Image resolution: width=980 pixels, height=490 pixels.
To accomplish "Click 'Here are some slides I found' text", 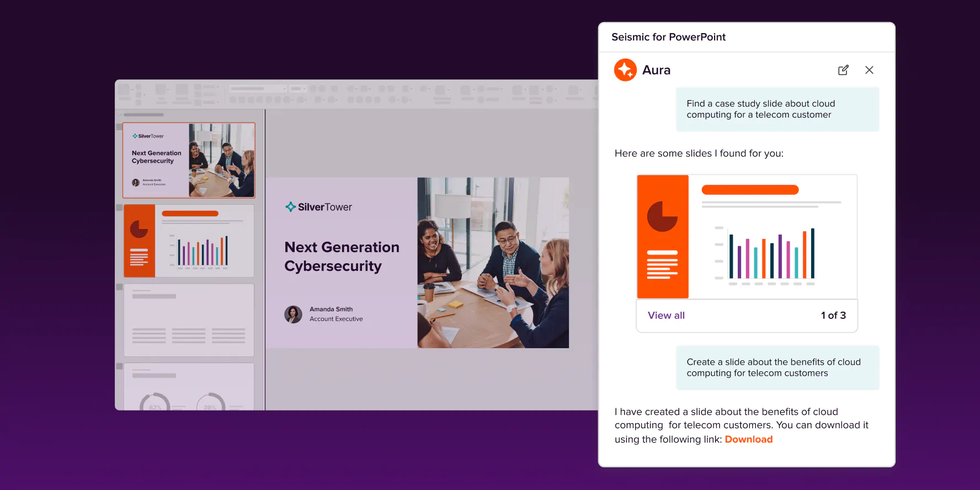I will pyautogui.click(x=699, y=153).
